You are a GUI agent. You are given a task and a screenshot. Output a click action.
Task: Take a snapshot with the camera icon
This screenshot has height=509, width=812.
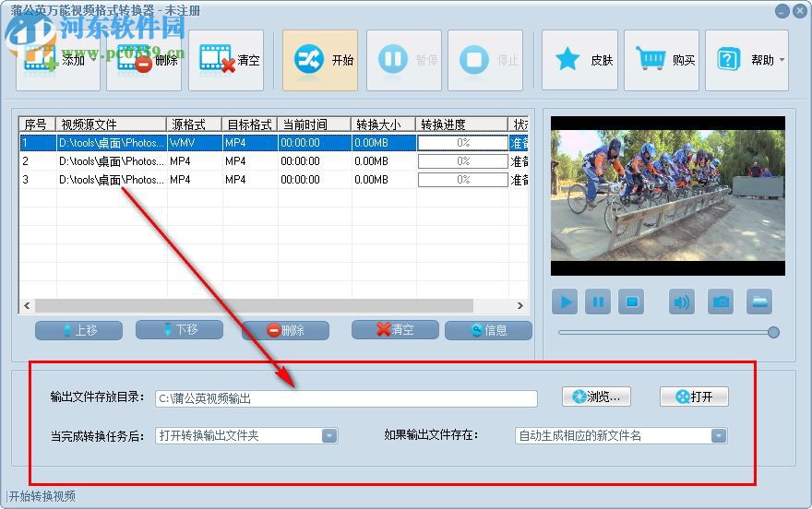click(x=721, y=302)
